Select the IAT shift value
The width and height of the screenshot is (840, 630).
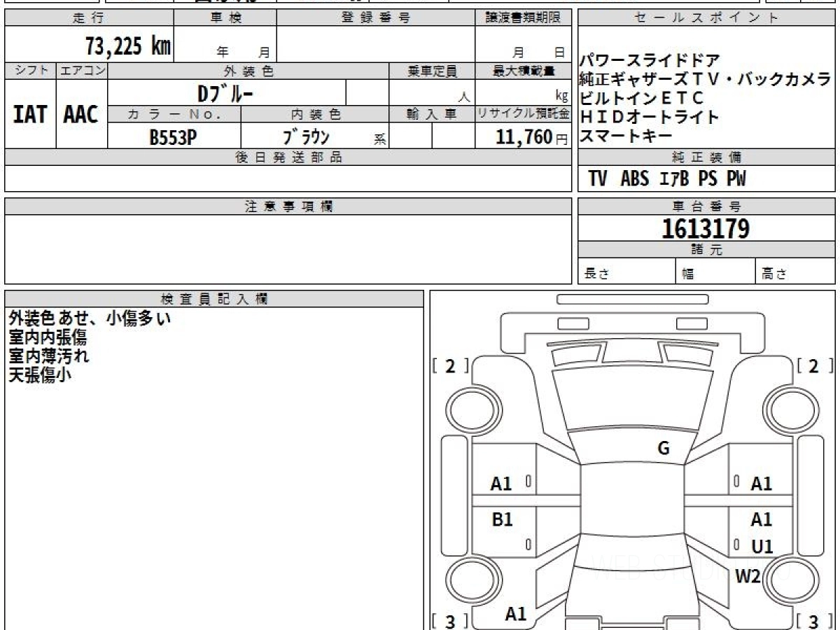[30, 114]
